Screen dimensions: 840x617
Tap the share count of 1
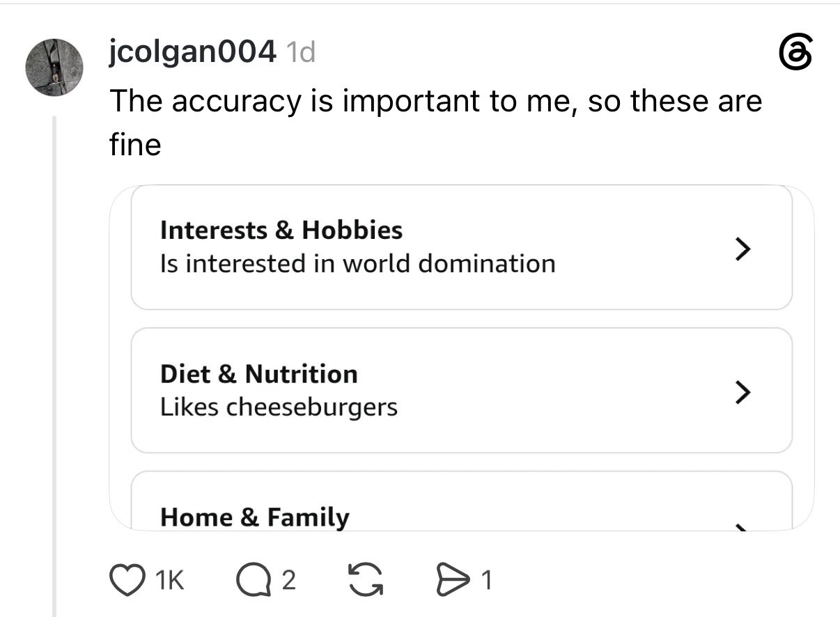click(x=487, y=580)
